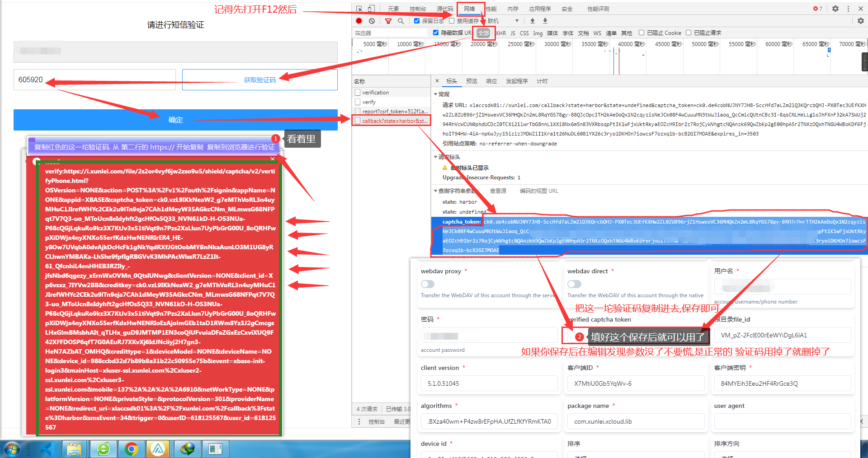Screen dimensions: 868x458
Task: Click the clear network log icon
Action: click(372, 21)
